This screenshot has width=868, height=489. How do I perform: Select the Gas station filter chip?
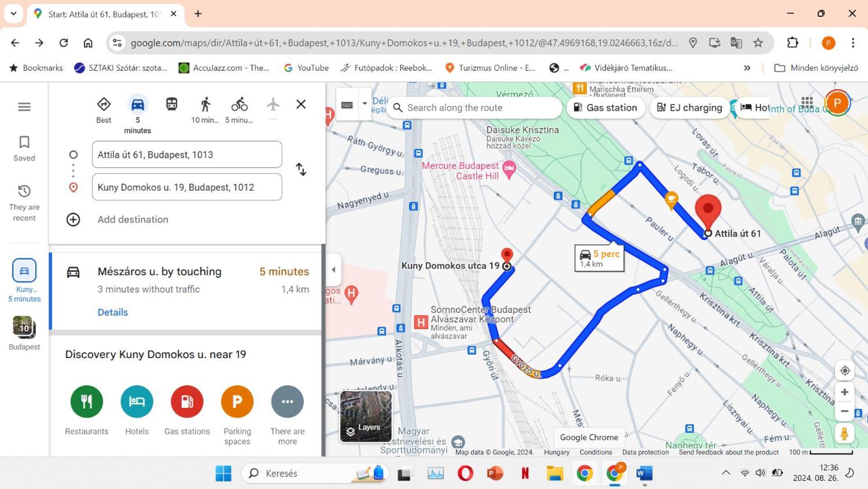(x=606, y=108)
